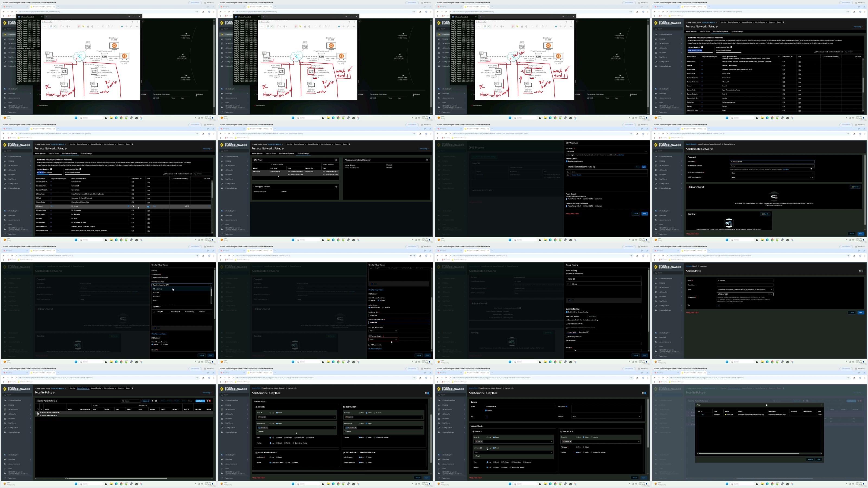
Task: Switch to Secondary WAN tab in Set Up Routing
Action: [x=584, y=332]
